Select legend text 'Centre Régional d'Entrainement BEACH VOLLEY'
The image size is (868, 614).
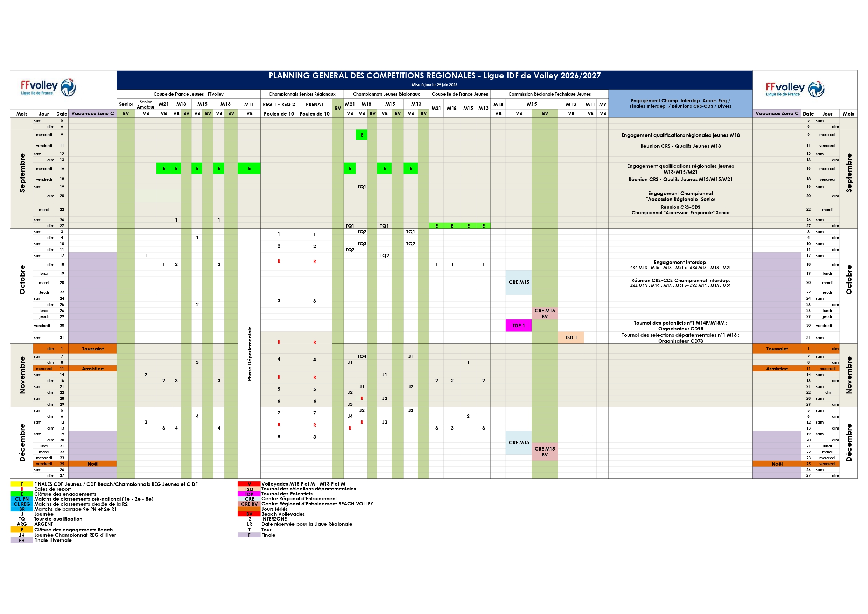[317, 504]
